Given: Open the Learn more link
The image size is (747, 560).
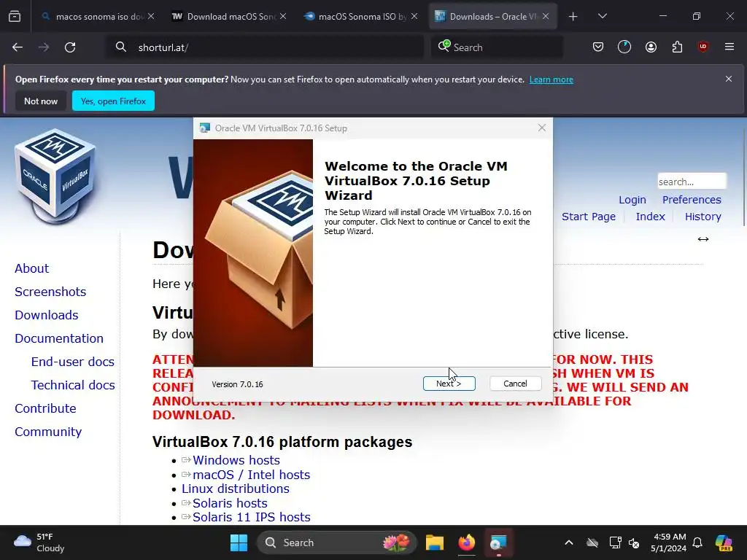Looking at the screenshot, I should pos(551,79).
